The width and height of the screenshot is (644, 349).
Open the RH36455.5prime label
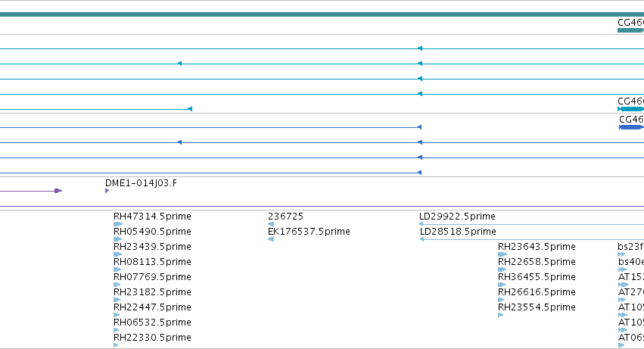point(537,276)
